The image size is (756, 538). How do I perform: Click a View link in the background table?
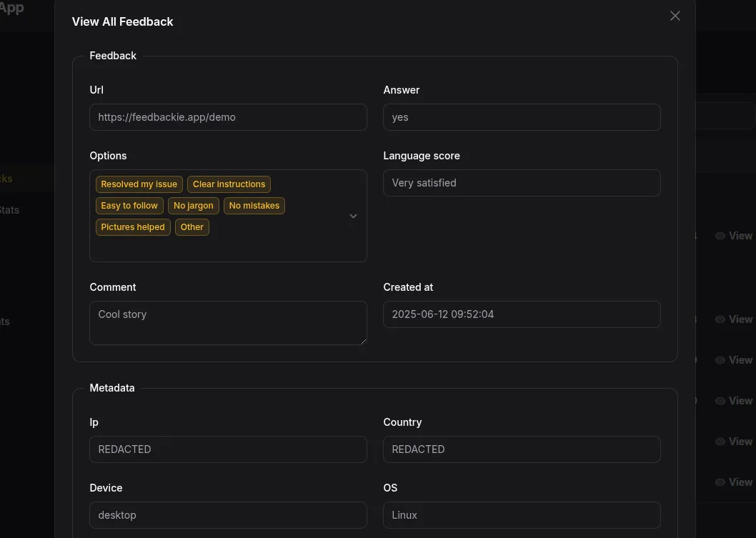coord(740,400)
